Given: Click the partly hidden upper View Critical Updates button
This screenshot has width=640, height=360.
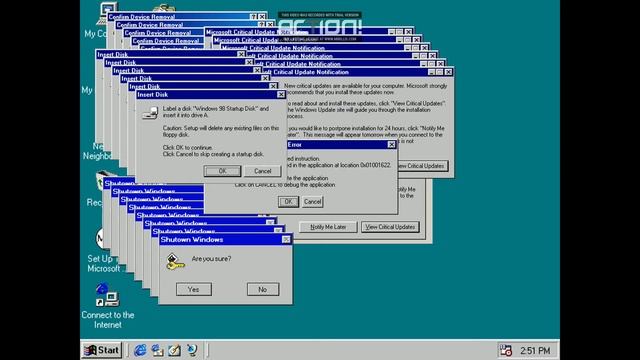Looking at the screenshot, I should (423, 166).
